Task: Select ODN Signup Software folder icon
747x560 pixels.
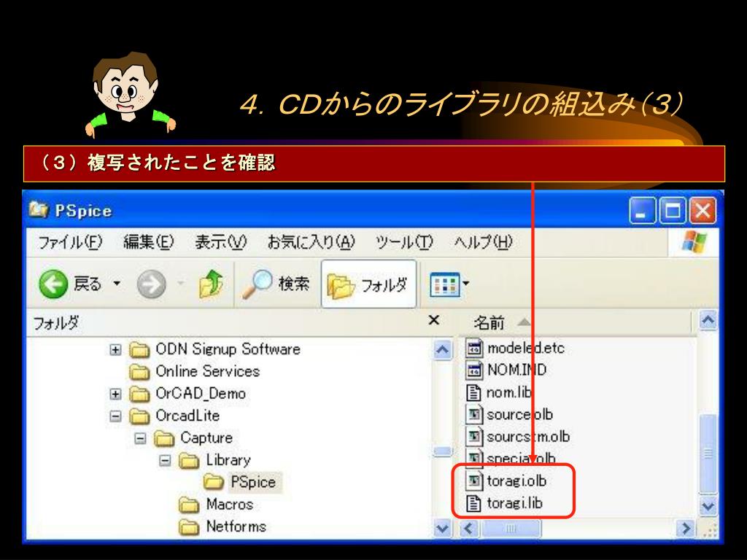Action: click(x=139, y=350)
